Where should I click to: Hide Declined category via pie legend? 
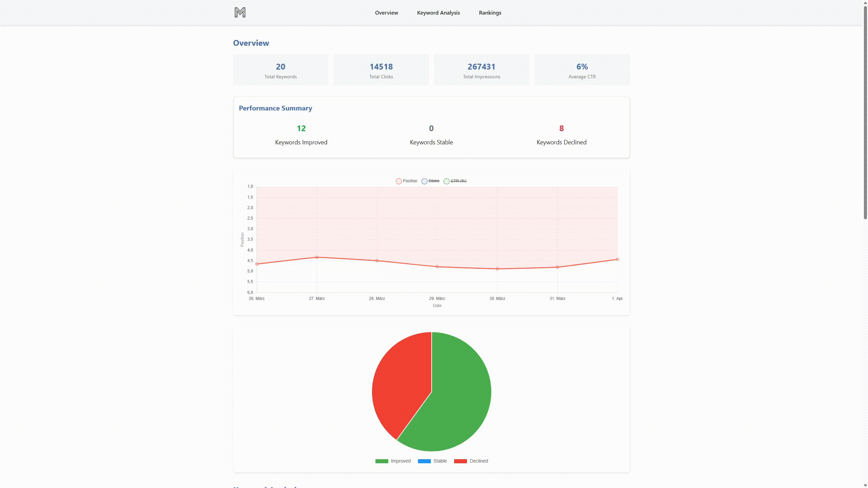[471, 461]
